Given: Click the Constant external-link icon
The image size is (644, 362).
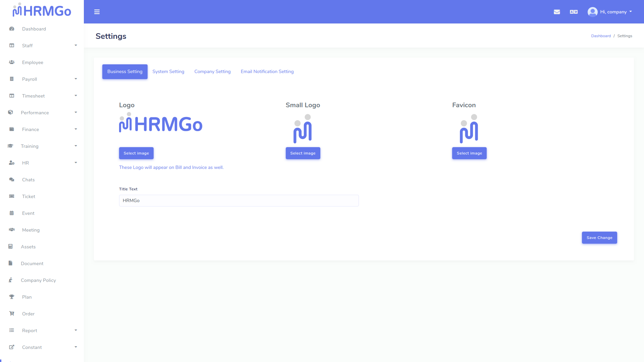Looking at the screenshot, I should 12,347.
